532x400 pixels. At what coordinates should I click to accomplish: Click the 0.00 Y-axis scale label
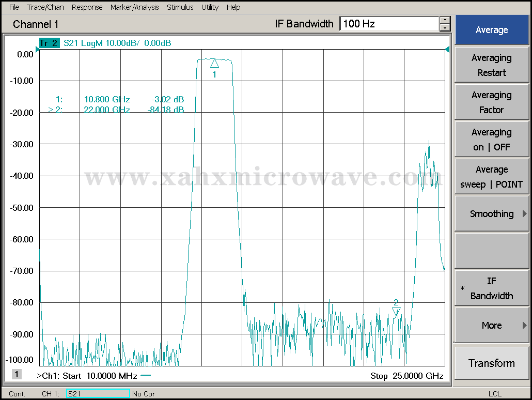(x=25, y=54)
